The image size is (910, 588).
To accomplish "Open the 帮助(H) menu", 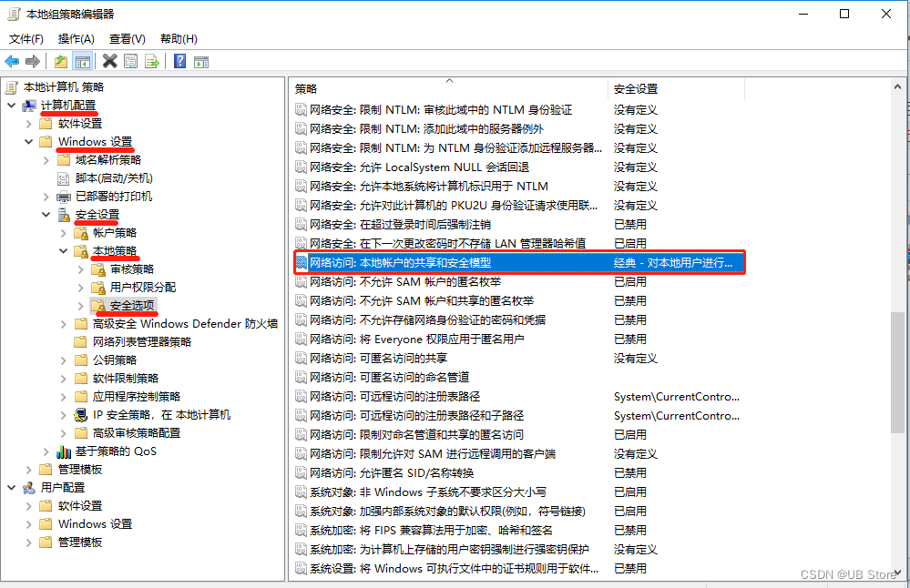I will coord(179,39).
